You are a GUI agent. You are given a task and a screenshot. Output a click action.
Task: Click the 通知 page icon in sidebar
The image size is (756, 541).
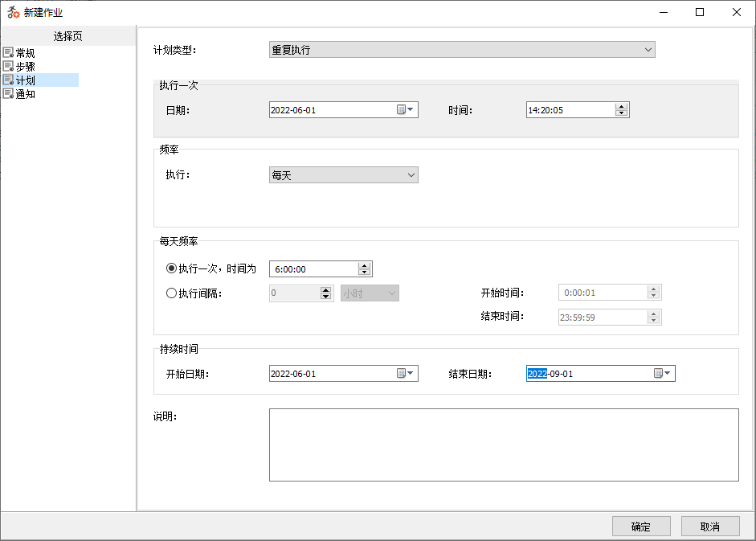[x=8, y=93]
